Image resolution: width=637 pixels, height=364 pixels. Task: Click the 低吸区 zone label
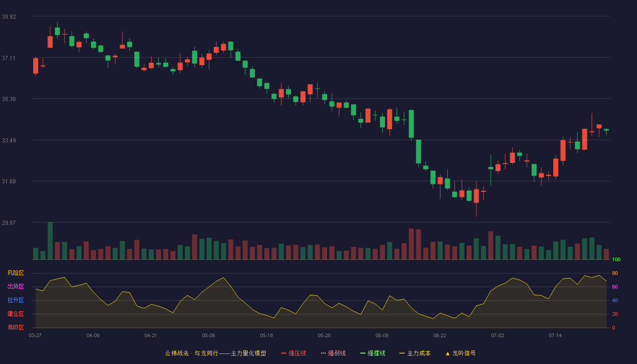click(15, 328)
